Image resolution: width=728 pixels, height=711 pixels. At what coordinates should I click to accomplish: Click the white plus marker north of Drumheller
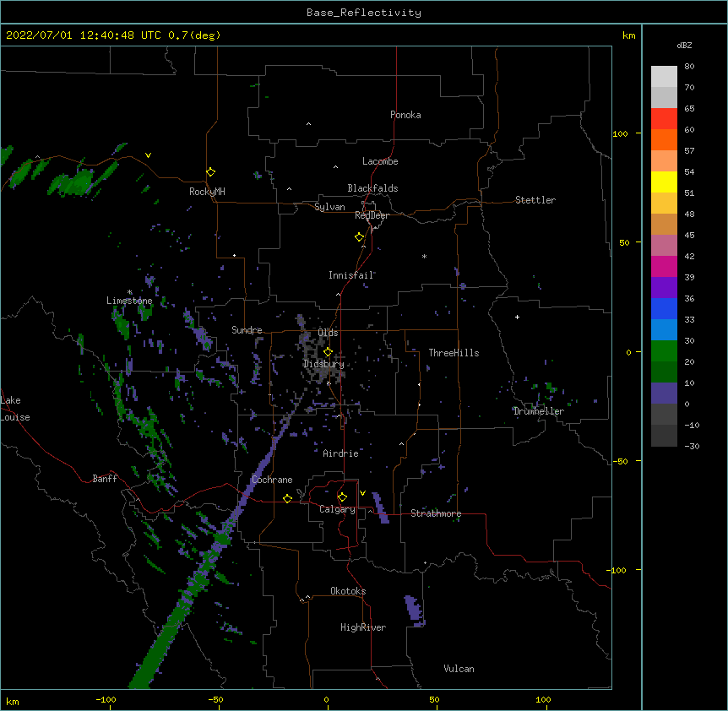click(x=517, y=317)
